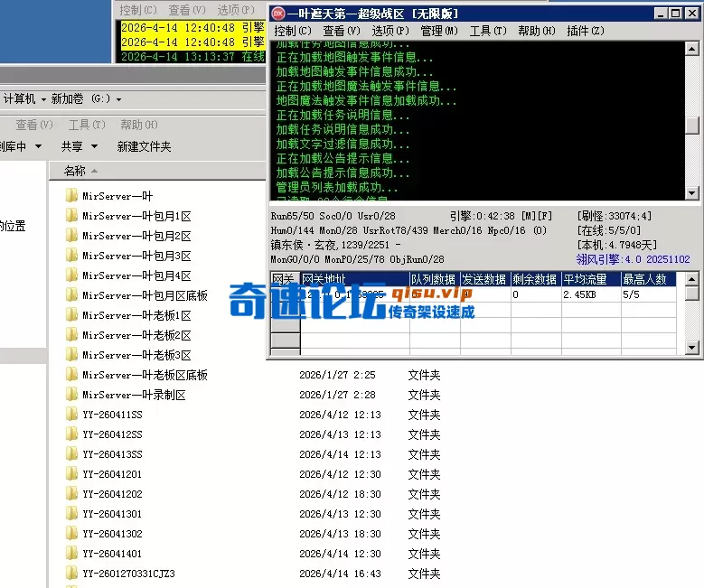Open the 包含到库中 dropdown arrow
Screen dimensions: 704x588
pos(38,146)
